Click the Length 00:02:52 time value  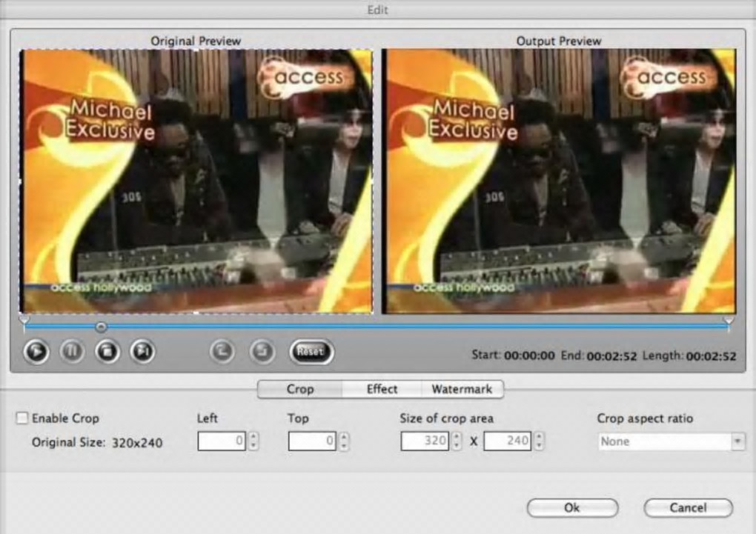click(711, 356)
